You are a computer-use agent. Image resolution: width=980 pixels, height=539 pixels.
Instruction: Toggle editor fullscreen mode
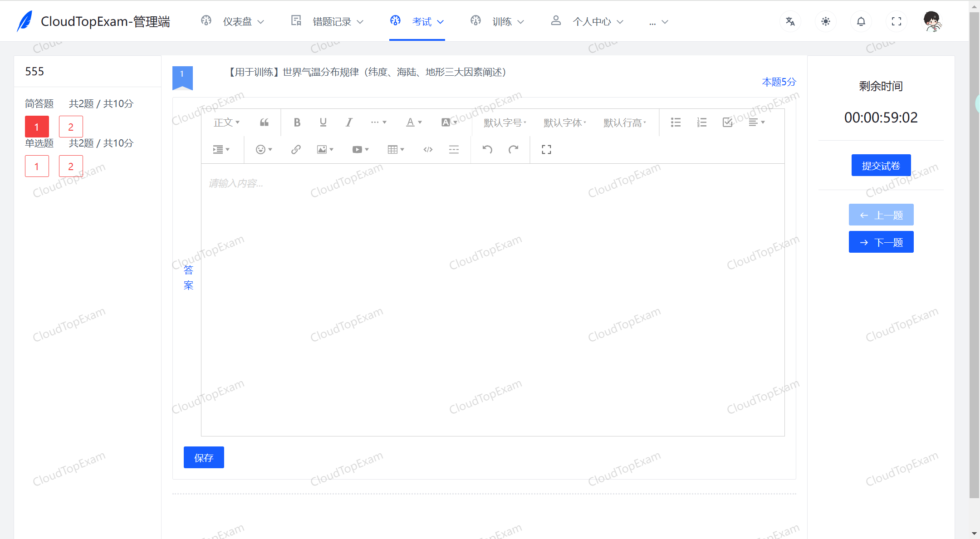click(x=546, y=149)
